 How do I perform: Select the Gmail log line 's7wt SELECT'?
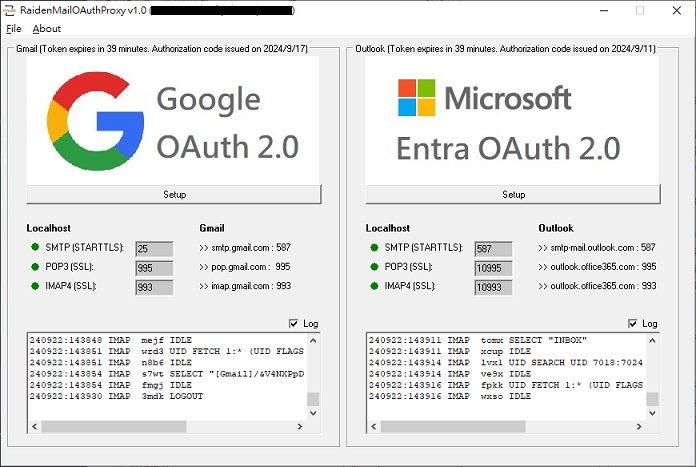(167, 374)
